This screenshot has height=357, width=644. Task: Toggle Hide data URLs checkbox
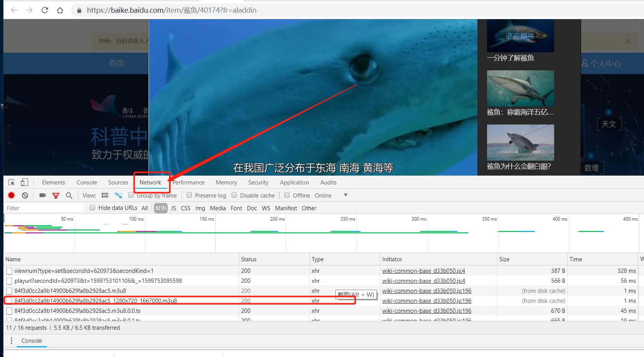coord(92,208)
